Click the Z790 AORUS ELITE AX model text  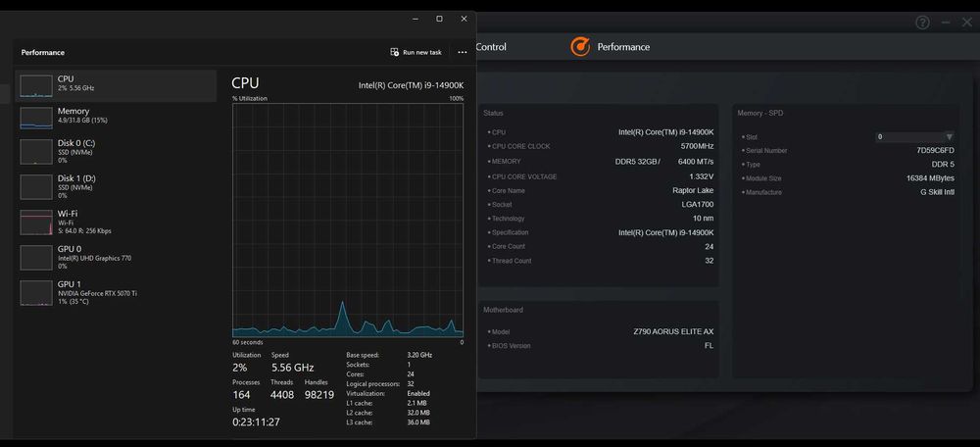(x=673, y=332)
